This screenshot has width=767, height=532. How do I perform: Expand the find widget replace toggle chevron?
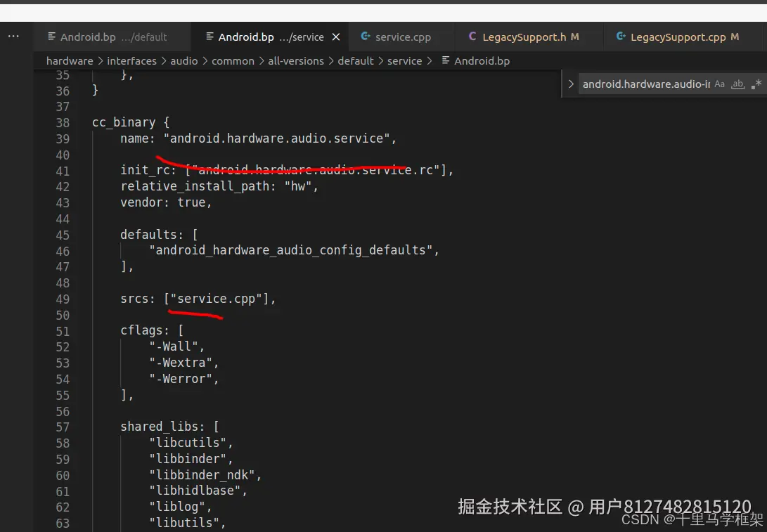(x=570, y=84)
